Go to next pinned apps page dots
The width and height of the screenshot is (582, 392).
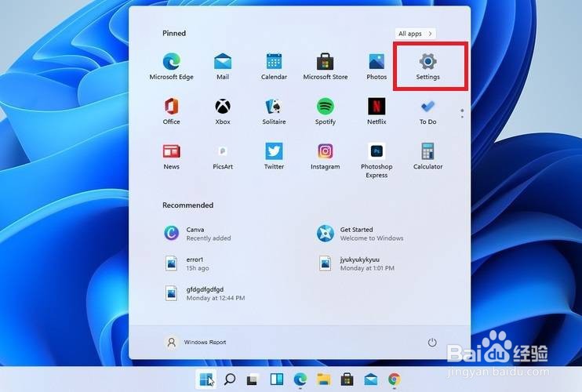tap(462, 114)
